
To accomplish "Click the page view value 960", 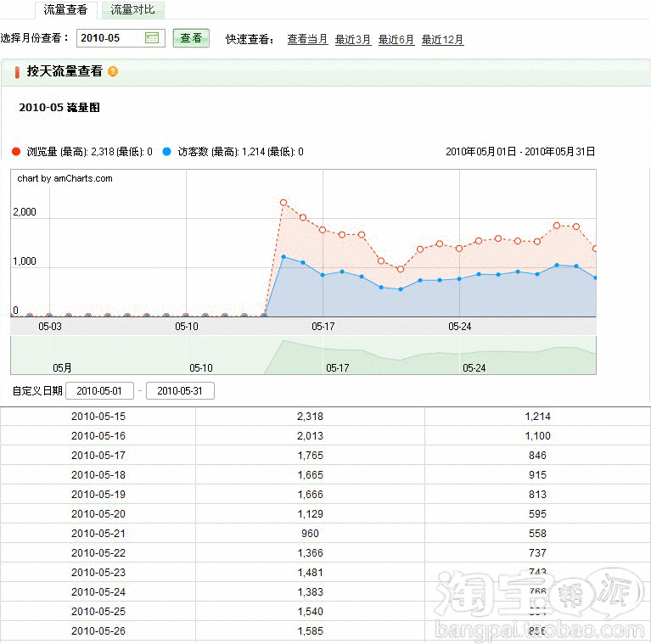I will coord(310,534).
